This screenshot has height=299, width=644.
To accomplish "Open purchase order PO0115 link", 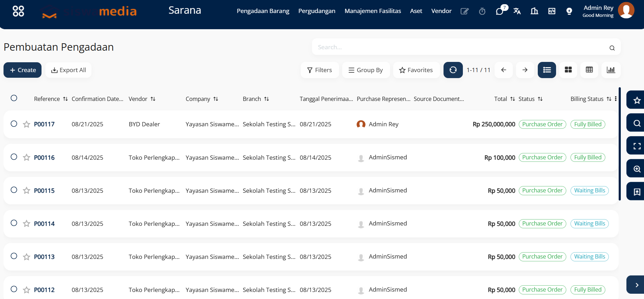I will coord(44,191).
